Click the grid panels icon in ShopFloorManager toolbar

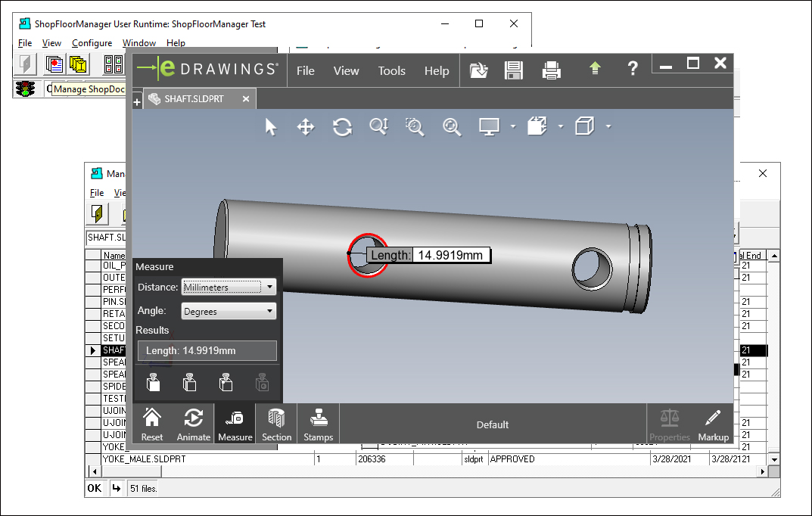coord(114,64)
